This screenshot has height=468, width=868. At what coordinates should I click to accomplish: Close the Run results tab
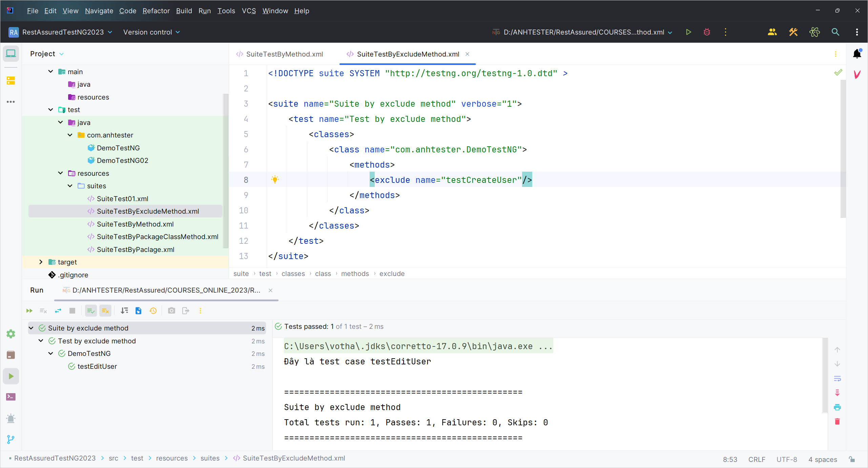pyautogui.click(x=270, y=290)
